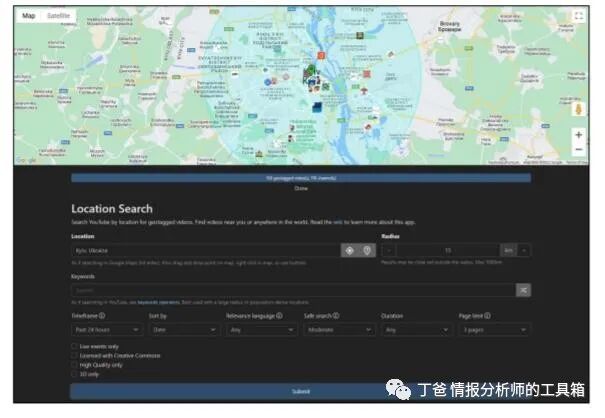605x418 pixels.
Task: Open the red square marker east of river
Action: coord(367,73)
